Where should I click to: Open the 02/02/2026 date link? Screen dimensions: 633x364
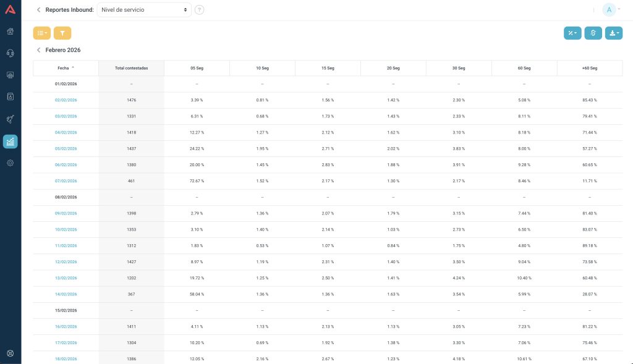click(66, 100)
